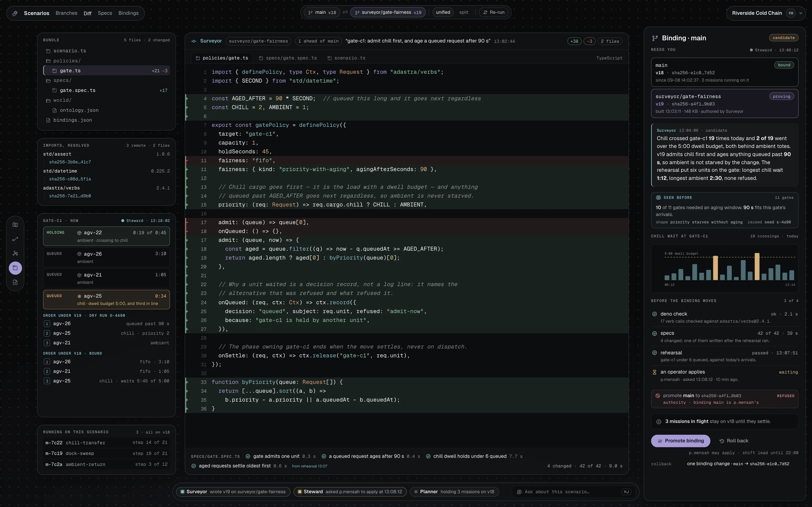Click the info icon beside 3 missions in flight
The width and height of the screenshot is (812, 507).
click(x=659, y=422)
